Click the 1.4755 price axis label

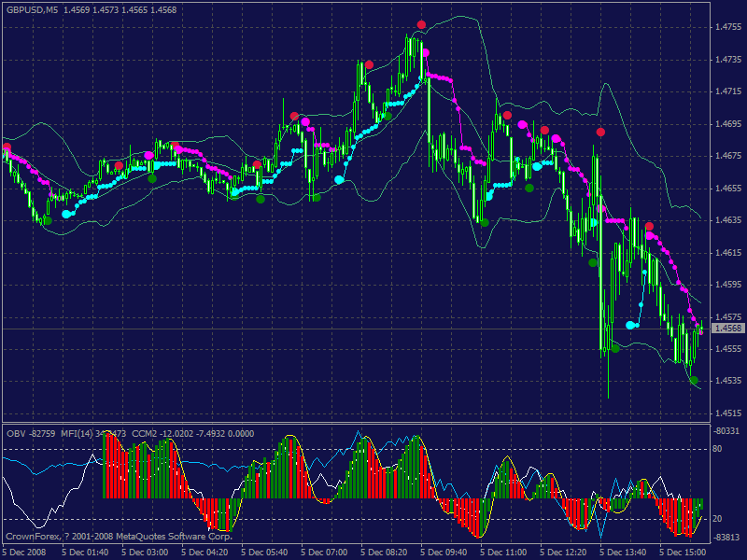click(x=728, y=28)
